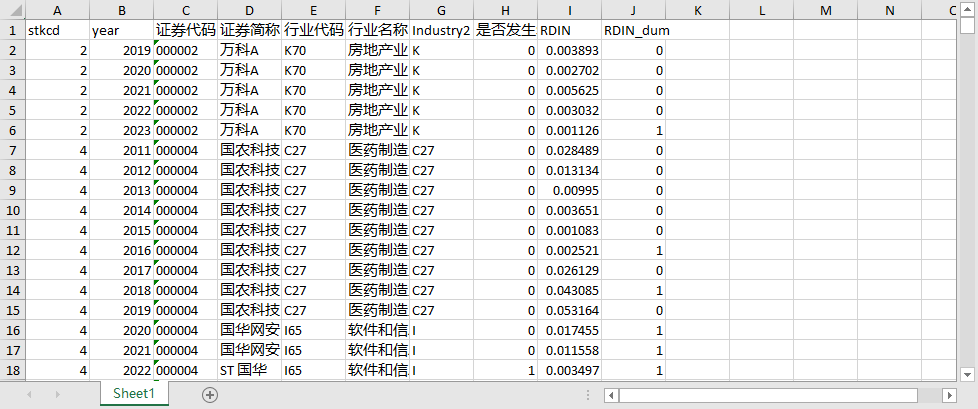Click the 行业代码 header cell
The height and width of the screenshot is (409, 978).
(314, 30)
